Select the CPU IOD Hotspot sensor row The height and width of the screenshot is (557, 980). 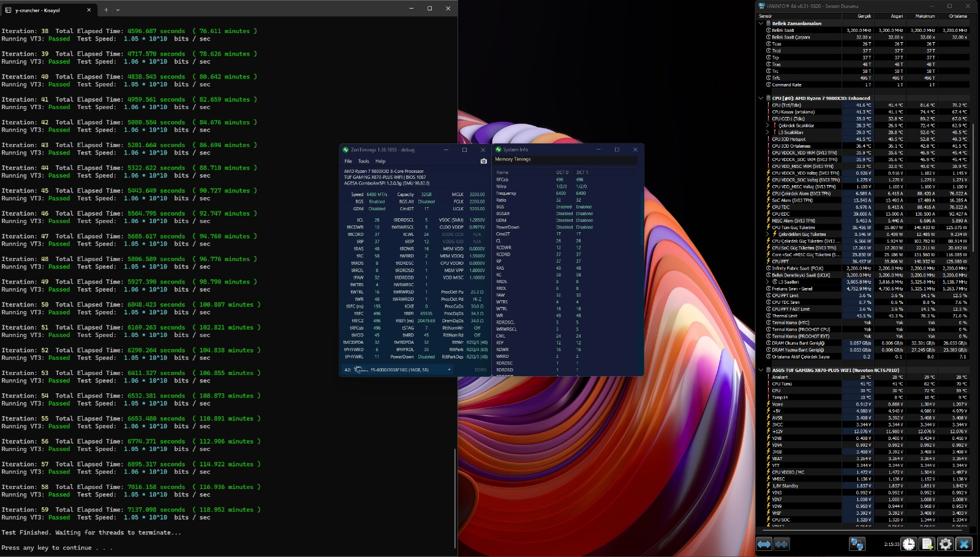coord(867,139)
